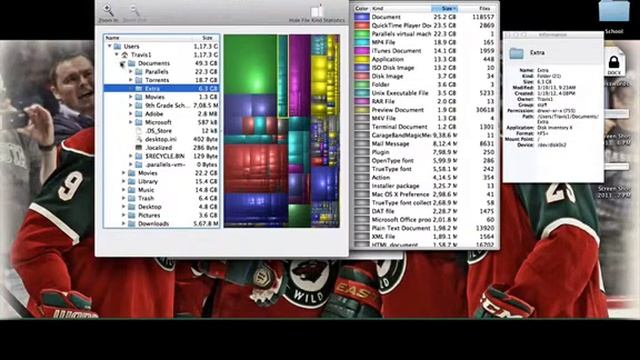Select the Unix Executable File row

click(424, 93)
